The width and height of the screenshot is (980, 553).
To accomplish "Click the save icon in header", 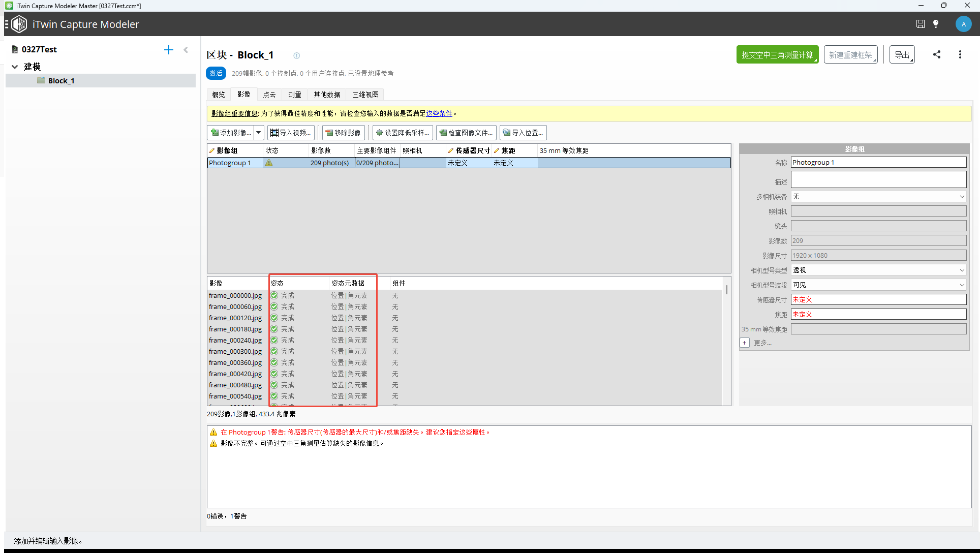I will (x=920, y=24).
